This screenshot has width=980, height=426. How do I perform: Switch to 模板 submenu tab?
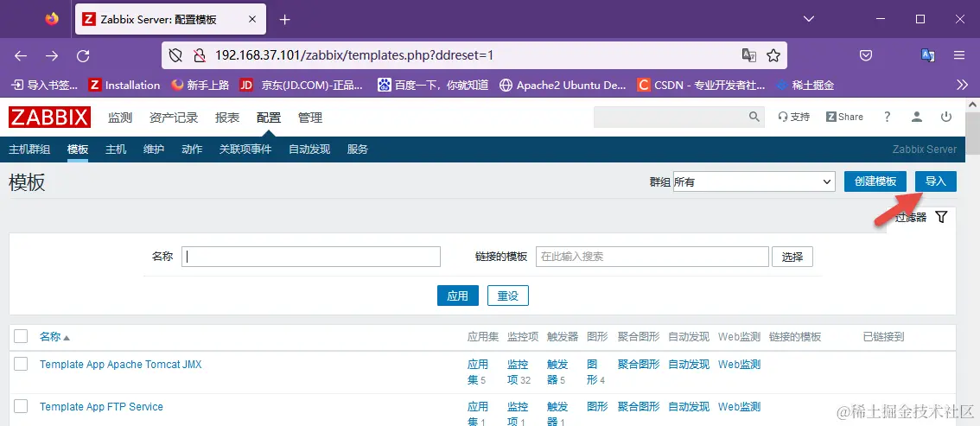click(x=78, y=149)
